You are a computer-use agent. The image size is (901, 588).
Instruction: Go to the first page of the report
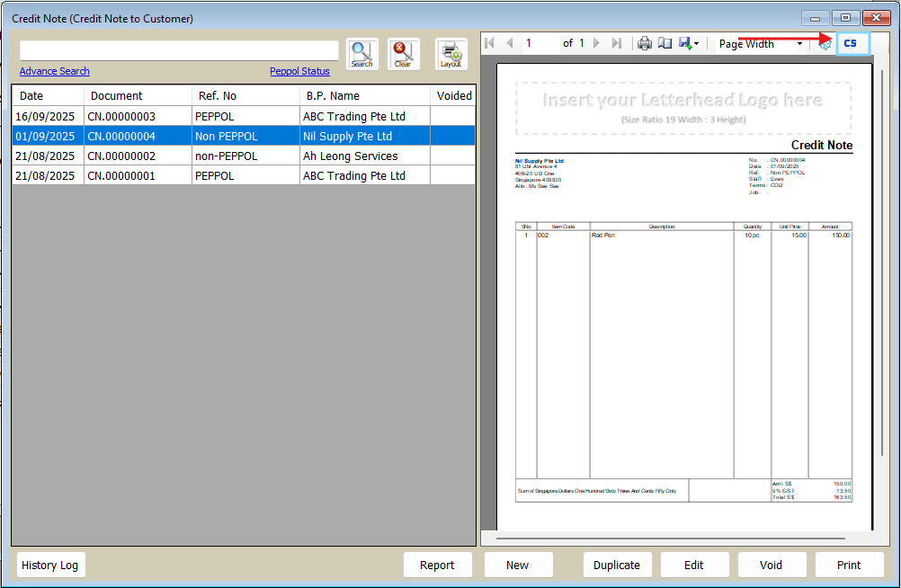coord(490,43)
